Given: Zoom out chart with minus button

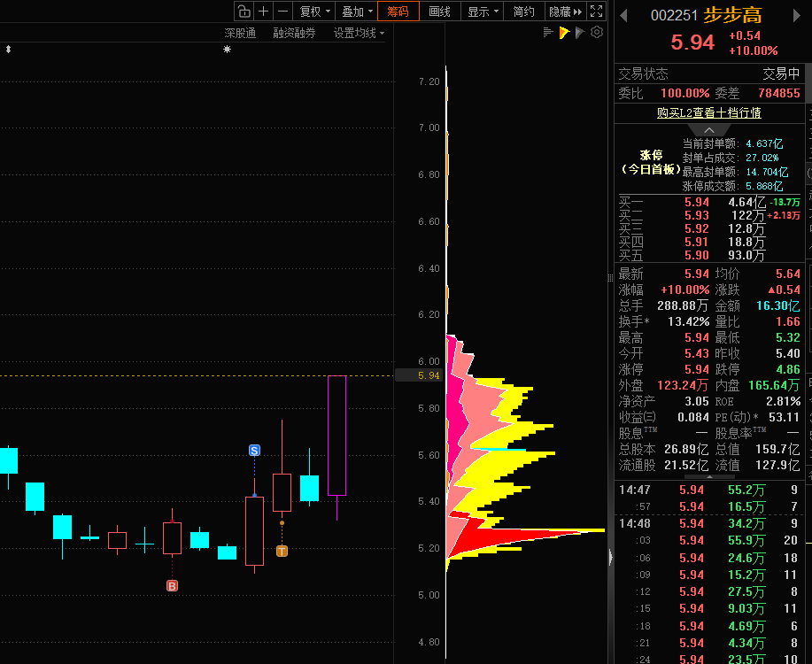Looking at the screenshot, I should coord(282,11).
